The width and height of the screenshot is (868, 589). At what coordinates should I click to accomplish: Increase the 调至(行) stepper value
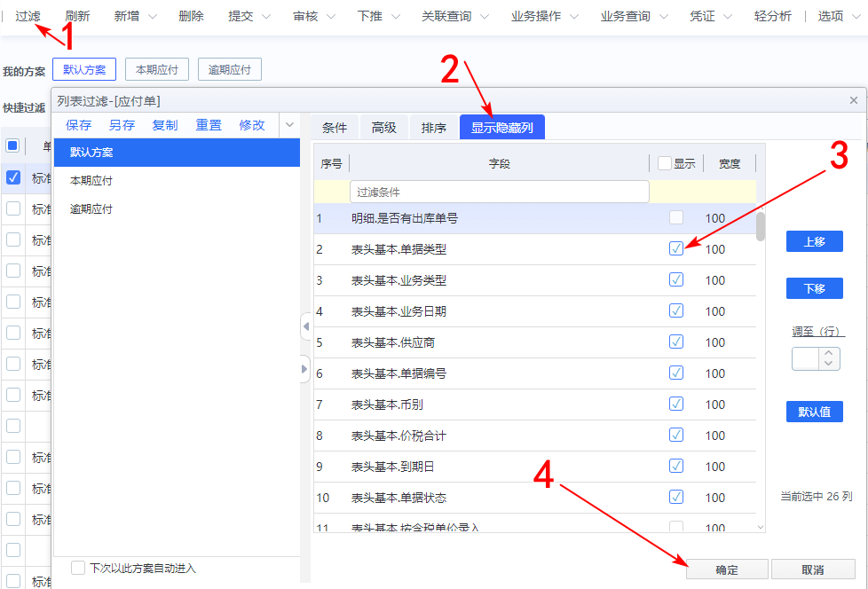click(x=830, y=353)
